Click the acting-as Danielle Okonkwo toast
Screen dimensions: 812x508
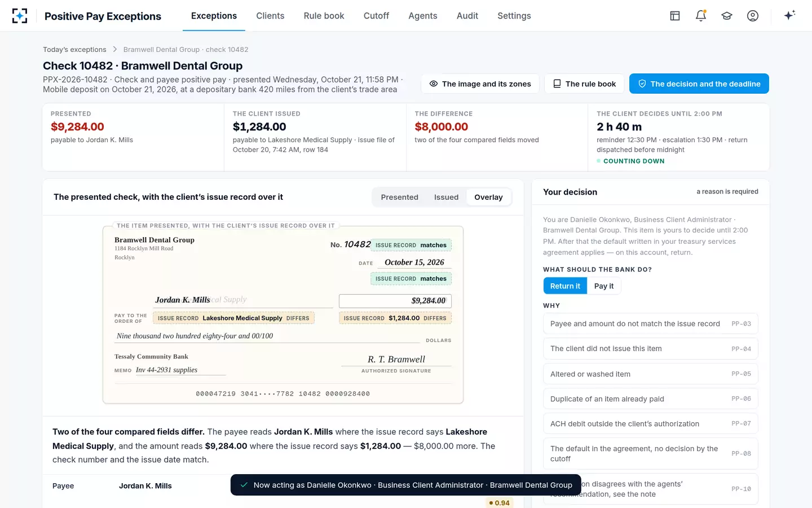pos(407,485)
